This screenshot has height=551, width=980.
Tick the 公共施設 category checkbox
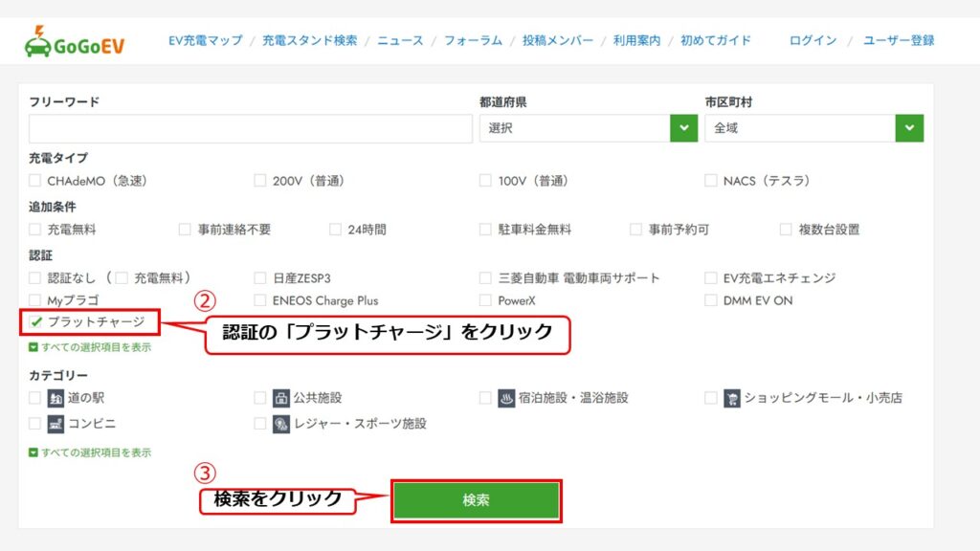point(260,398)
